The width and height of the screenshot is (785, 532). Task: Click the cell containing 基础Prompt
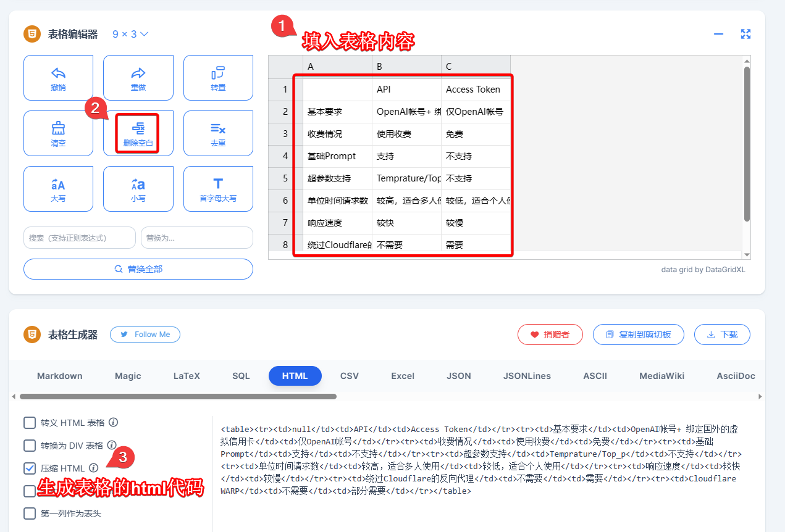tap(337, 156)
